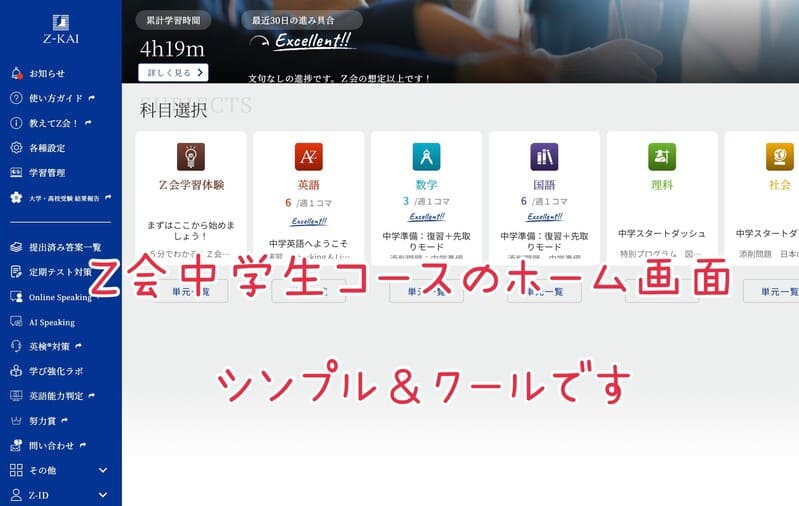Screen dimensions: 799x506
Task: Open 提出済み答案一覧 menu item
Action: [65, 248]
